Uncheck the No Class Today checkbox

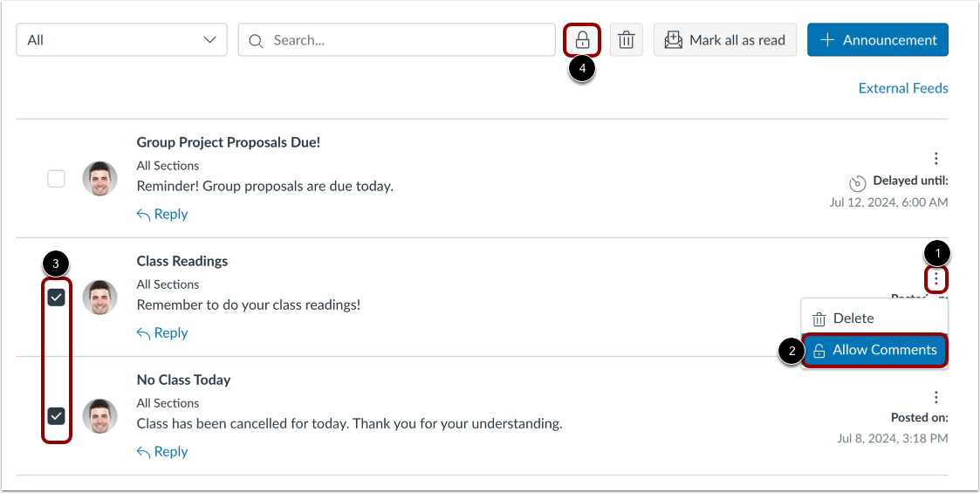click(56, 416)
